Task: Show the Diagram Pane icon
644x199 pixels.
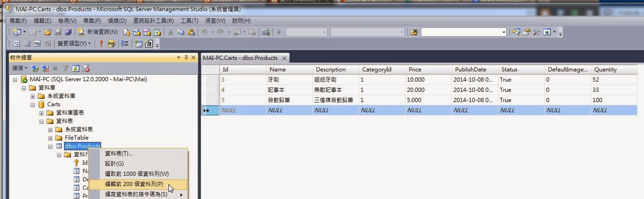Action: pos(17,43)
